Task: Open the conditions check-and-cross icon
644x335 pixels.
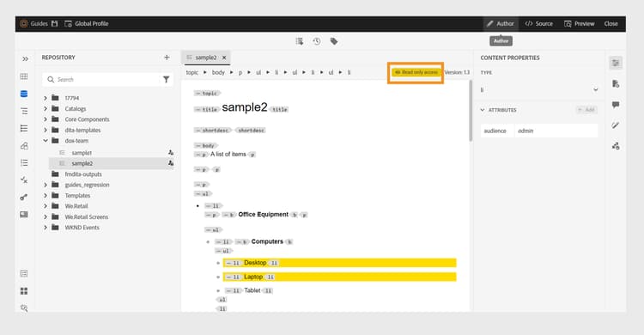Action: point(24,180)
